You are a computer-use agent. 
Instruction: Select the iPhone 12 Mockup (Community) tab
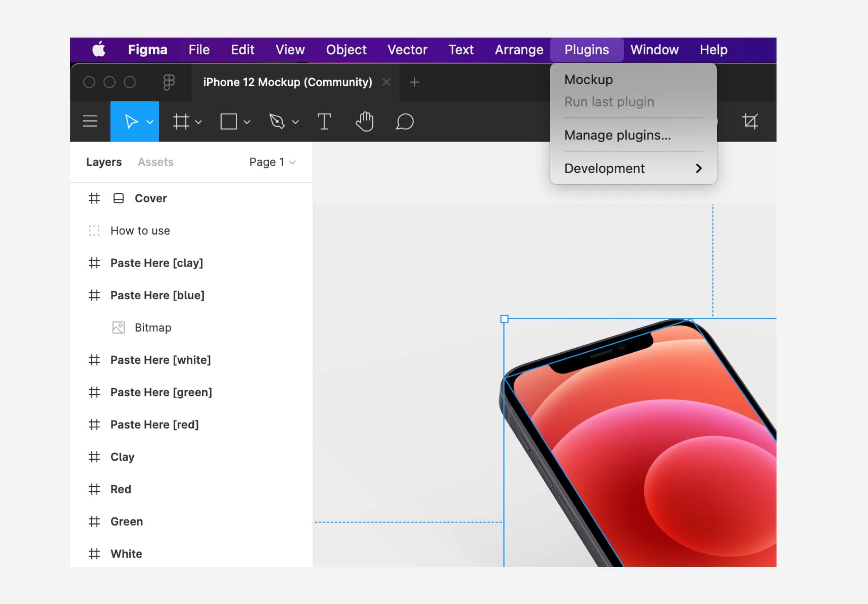[x=287, y=82]
